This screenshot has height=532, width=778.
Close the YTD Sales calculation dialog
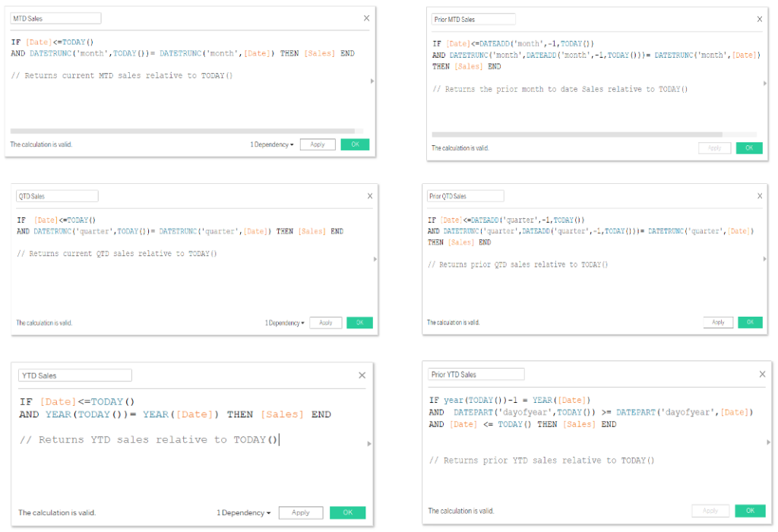[362, 375]
